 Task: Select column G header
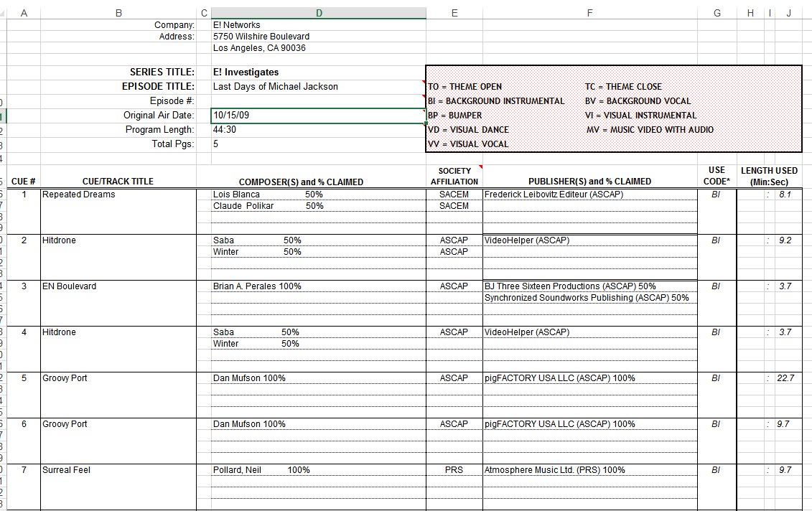point(717,13)
